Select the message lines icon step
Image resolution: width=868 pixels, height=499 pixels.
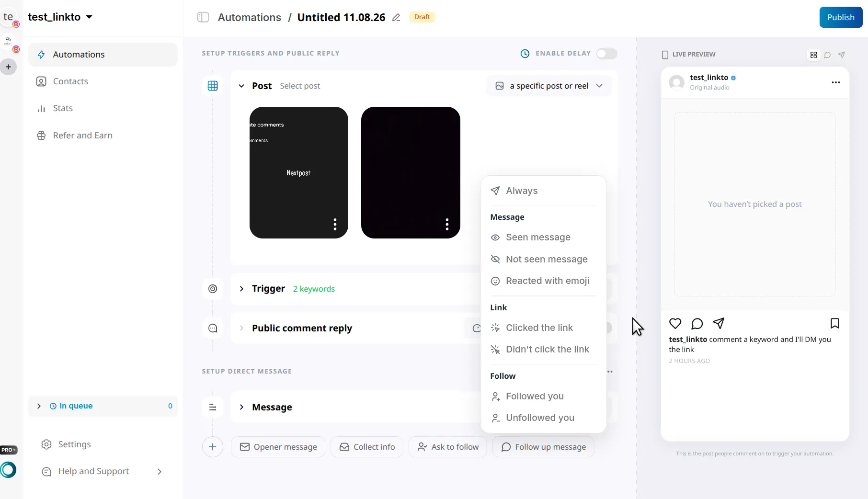tap(213, 407)
